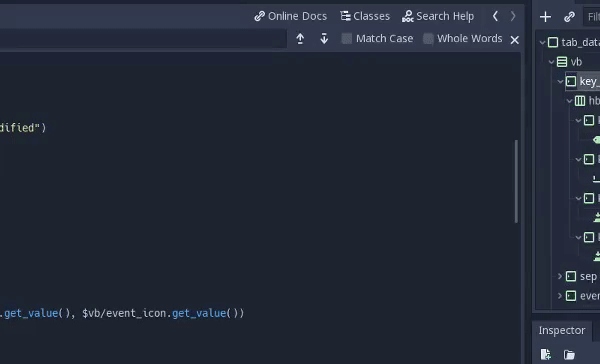This screenshot has height=364, width=600.
Task: Click the script editor vertical scrollbar
Action: [x=516, y=181]
